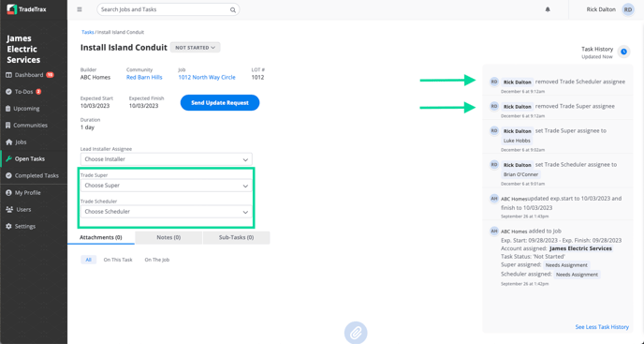Click the Expected Start date 10/03/2023
The image size is (644, 344).
pyautogui.click(x=96, y=106)
